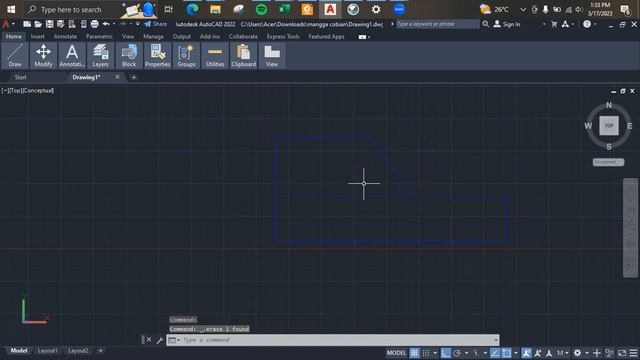Open the Annotation panel
Screen dimensions: 640x360
tap(72, 56)
